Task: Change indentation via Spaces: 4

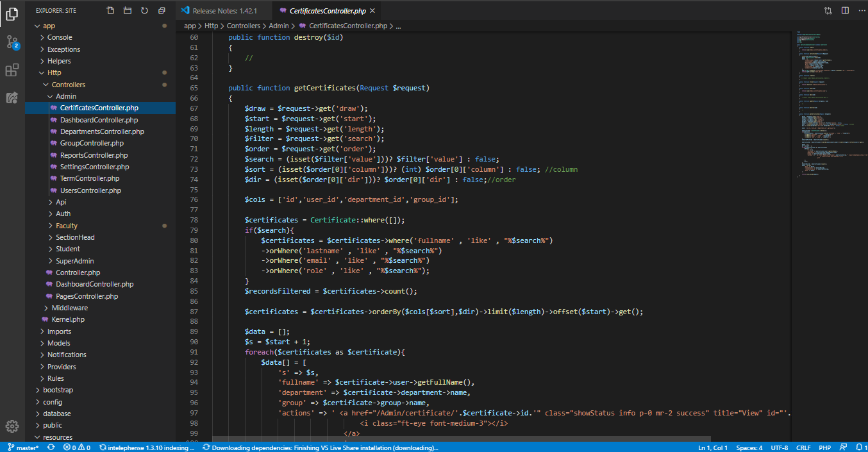Action: click(x=749, y=448)
